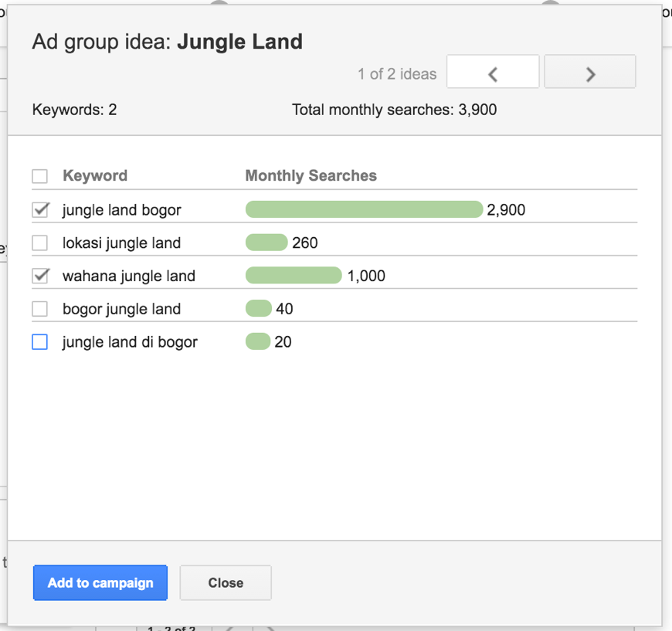This screenshot has height=631, width=672.
Task: Uncheck the 'jungle land bogor' keyword
Action: click(x=39, y=209)
